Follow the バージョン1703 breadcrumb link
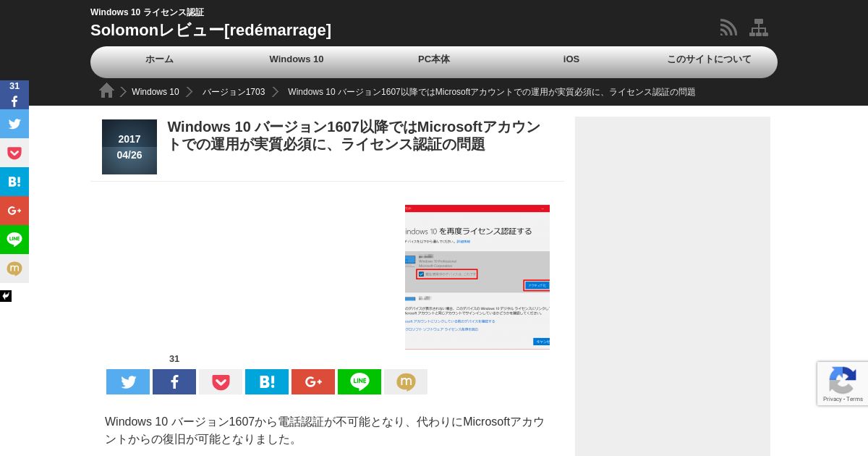Viewport: 868px width, 456px height. pos(234,92)
